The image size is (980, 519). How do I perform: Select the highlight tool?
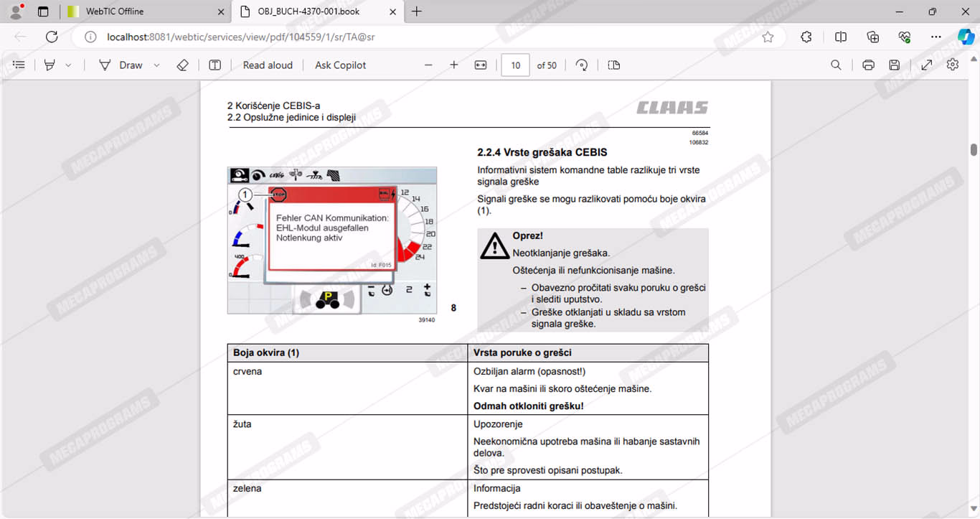coord(50,65)
